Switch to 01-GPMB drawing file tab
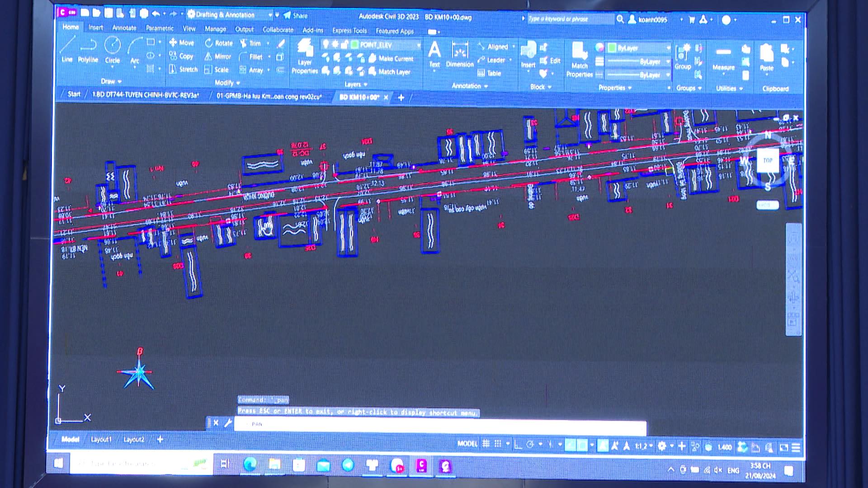 click(x=269, y=96)
